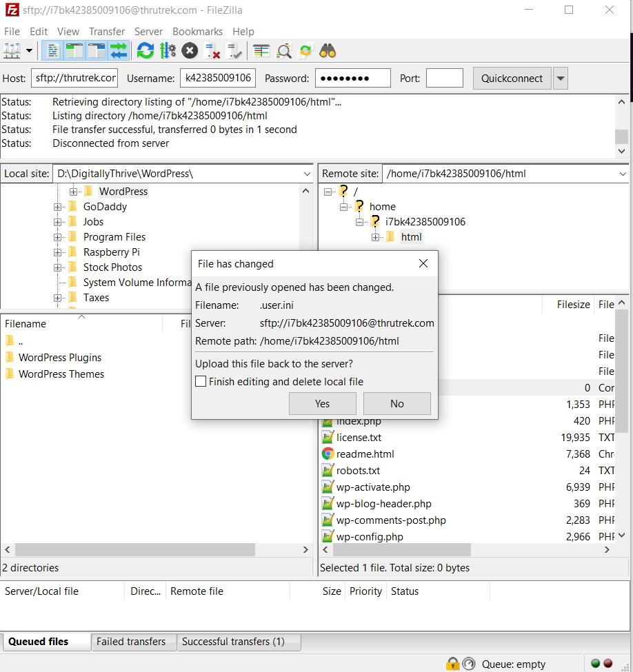
Task: Search for files with binoculars icon
Action: pos(328,51)
